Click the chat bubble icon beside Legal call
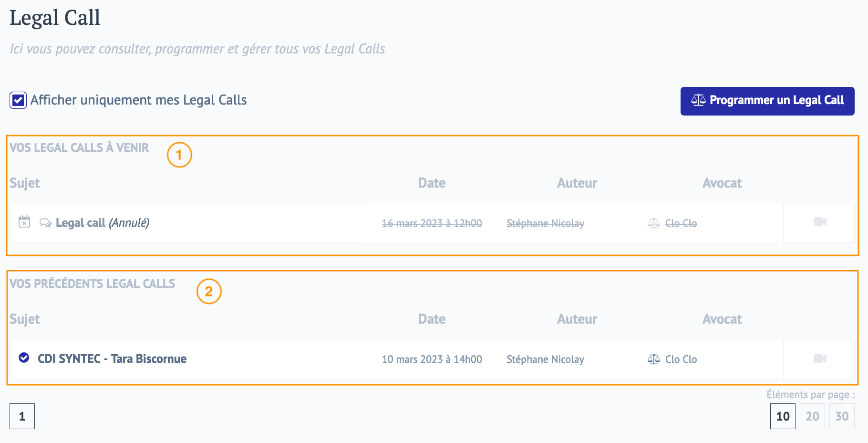Viewport: 868px width, 443px height. 45,223
